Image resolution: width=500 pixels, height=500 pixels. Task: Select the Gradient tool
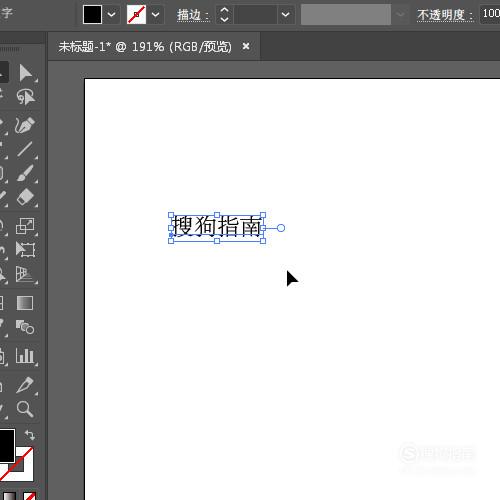[25, 303]
